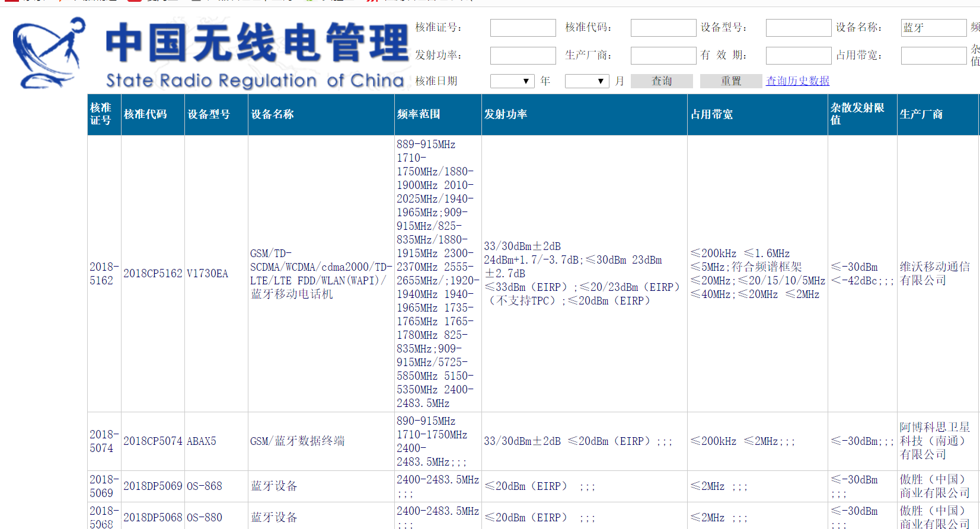Image resolution: width=980 pixels, height=529 pixels.
Task: Click the 杂散发射限值 column header
Action: pyautogui.click(x=863, y=114)
